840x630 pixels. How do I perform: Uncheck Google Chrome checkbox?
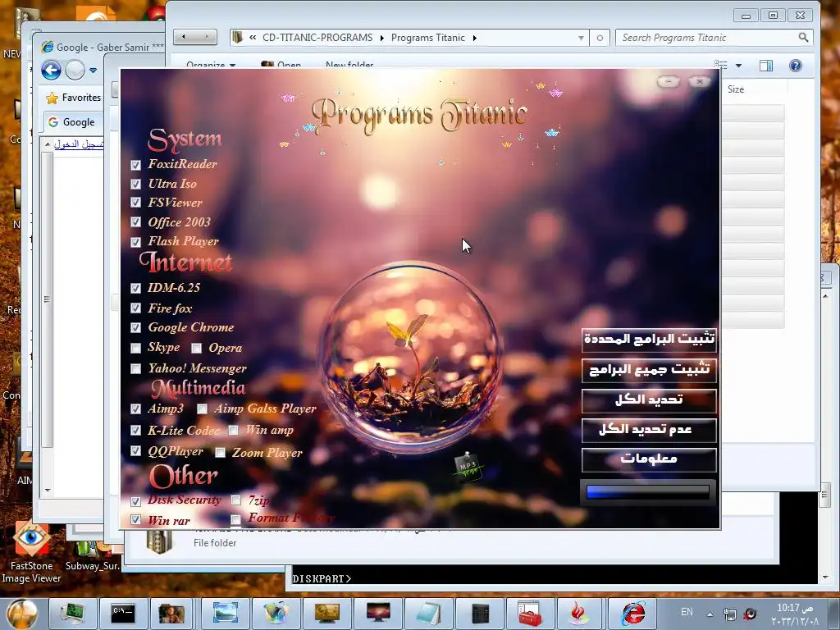(136, 327)
